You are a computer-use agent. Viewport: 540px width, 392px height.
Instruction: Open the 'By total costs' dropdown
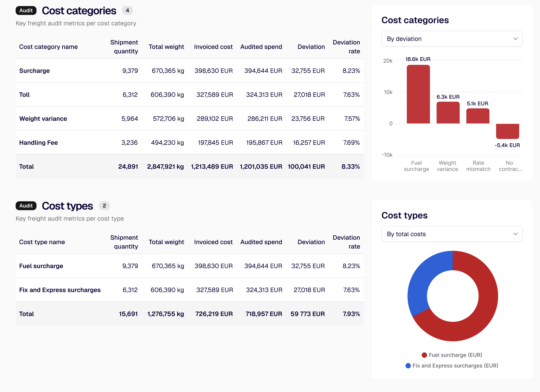[x=452, y=234]
